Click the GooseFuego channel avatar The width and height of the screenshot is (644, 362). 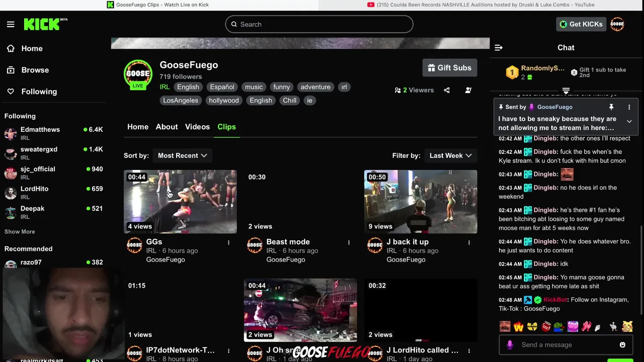click(x=138, y=74)
